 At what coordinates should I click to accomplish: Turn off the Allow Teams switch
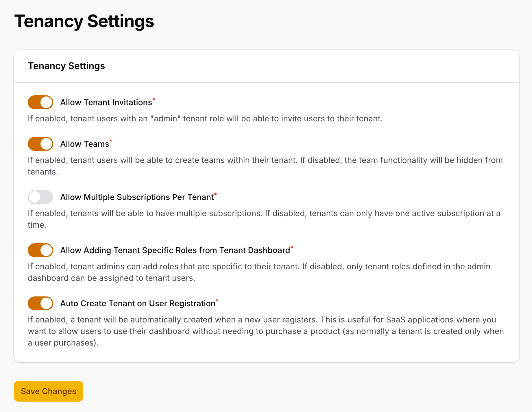pyautogui.click(x=40, y=144)
